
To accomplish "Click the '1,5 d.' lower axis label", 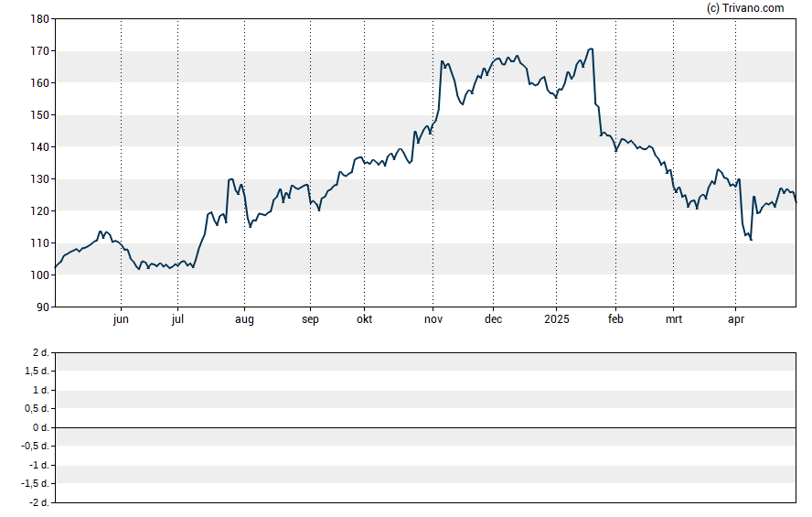I will tap(37, 371).
